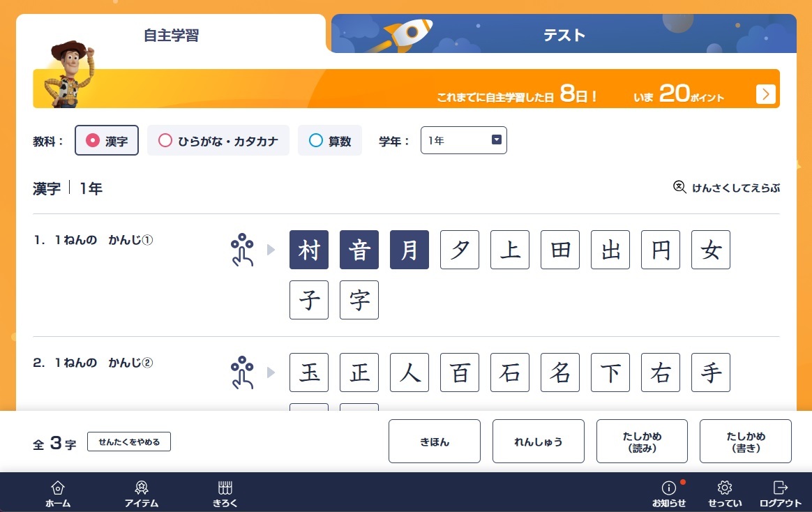Expand the points banner arrow button
The image size is (812, 512).
pos(765,94)
